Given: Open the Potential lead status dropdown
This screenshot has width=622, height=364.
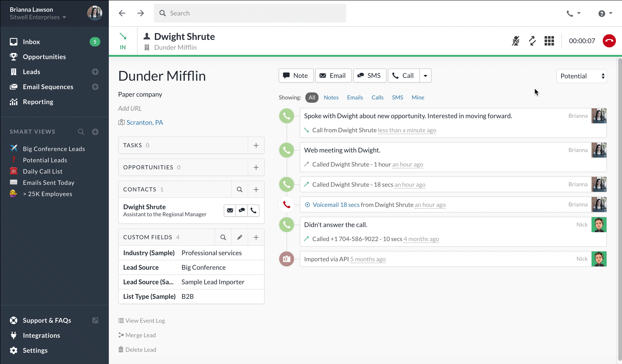Looking at the screenshot, I should pos(581,76).
